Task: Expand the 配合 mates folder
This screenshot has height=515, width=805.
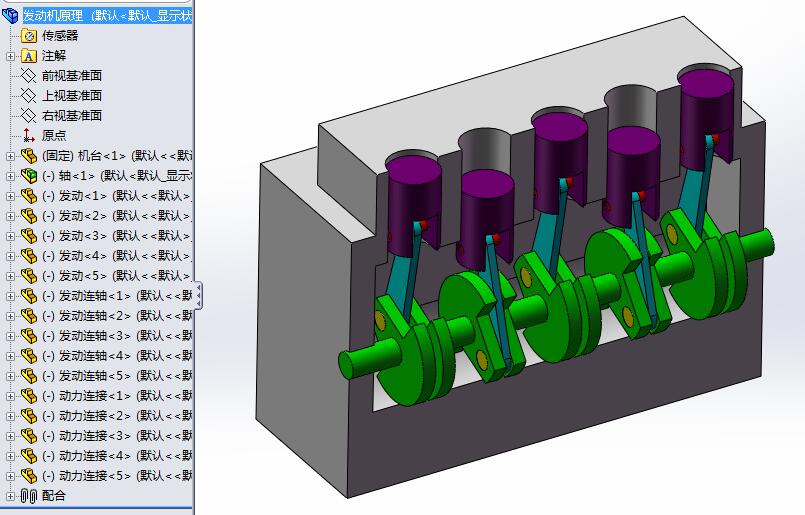Action: 10,497
